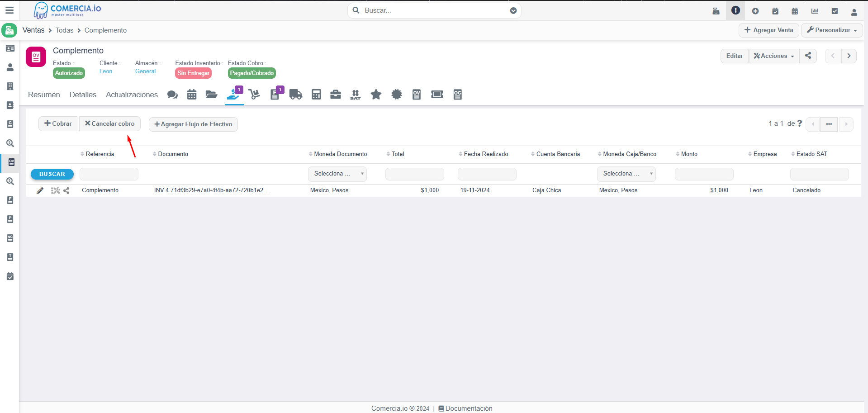Click the share icon on Complemento row
The width and height of the screenshot is (868, 413).
pyautogui.click(x=66, y=190)
